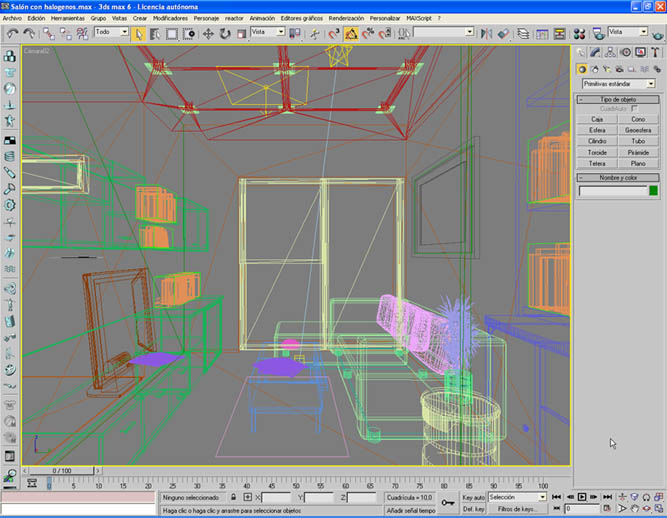Open the named selection sets dropdown

click(444, 32)
